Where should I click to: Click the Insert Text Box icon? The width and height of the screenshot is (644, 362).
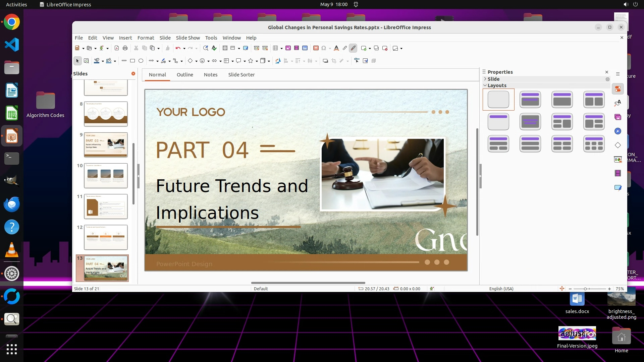pos(316,48)
